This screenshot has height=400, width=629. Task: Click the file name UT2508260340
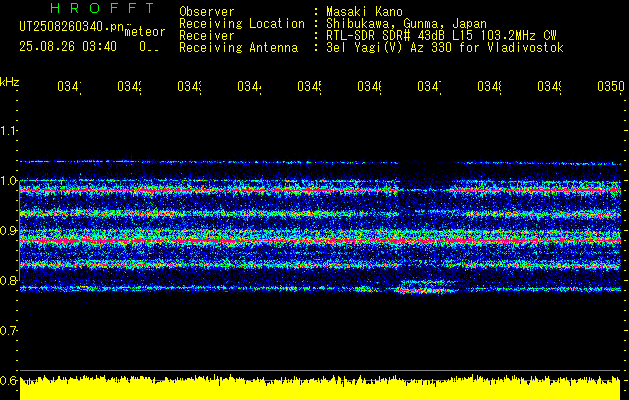coord(71,27)
